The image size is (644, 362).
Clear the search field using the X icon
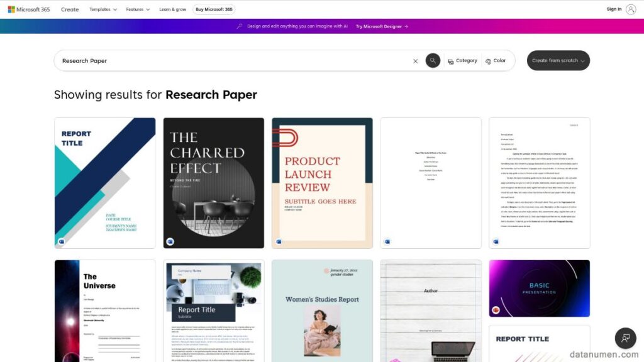click(415, 60)
